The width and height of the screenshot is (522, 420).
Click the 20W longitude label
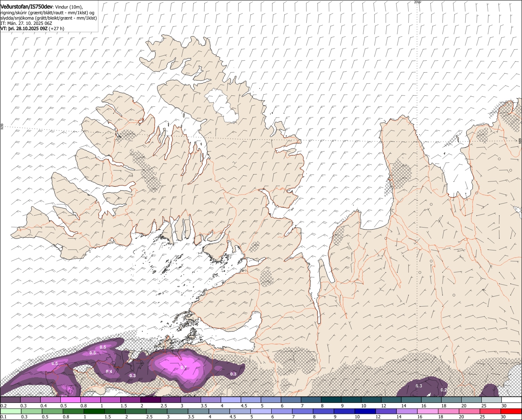pyautogui.click(x=417, y=2)
